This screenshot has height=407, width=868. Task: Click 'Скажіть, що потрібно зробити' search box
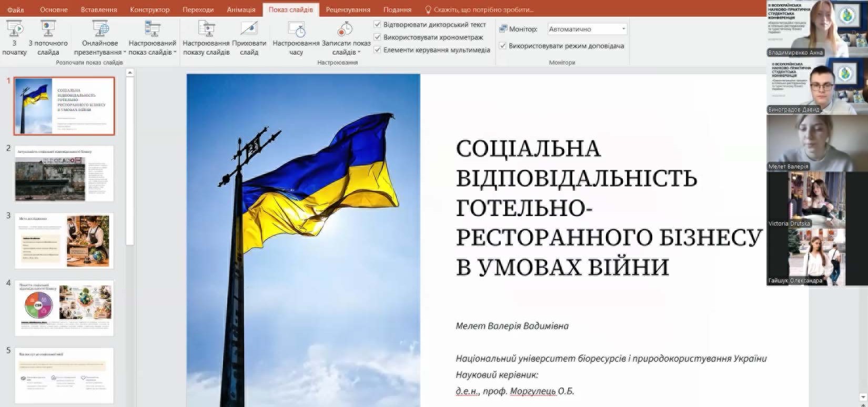483,9
